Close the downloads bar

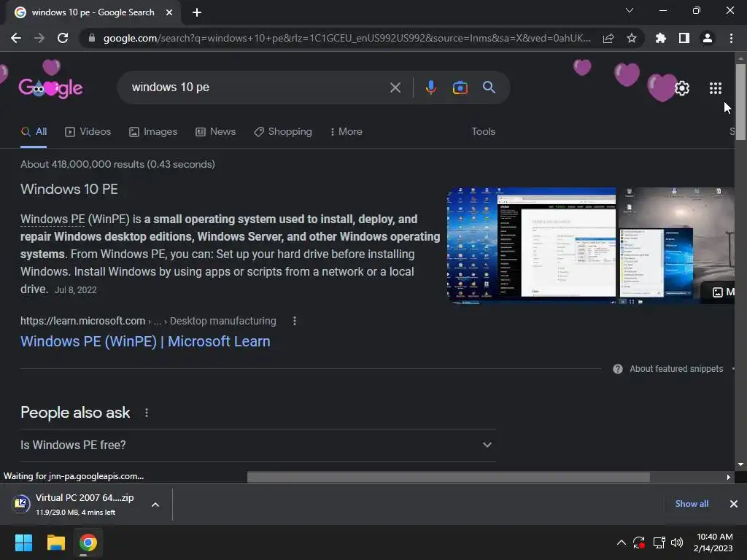[734, 504]
